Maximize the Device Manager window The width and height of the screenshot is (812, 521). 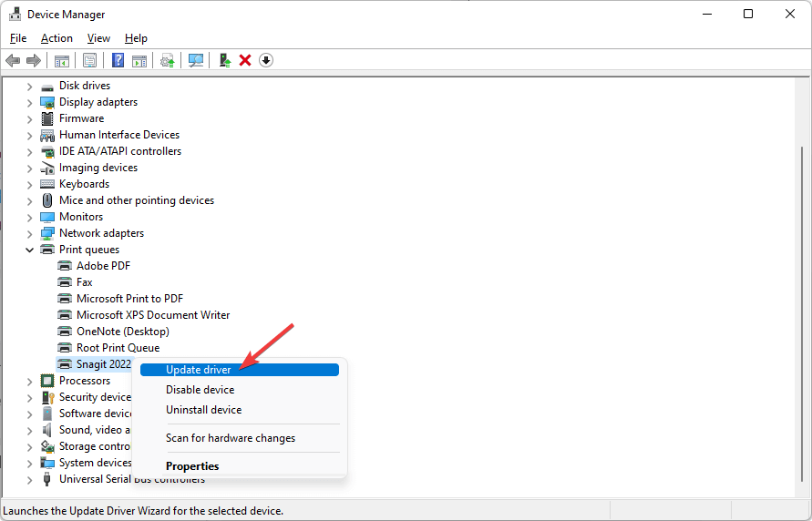pyautogui.click(x=748, y=14)
